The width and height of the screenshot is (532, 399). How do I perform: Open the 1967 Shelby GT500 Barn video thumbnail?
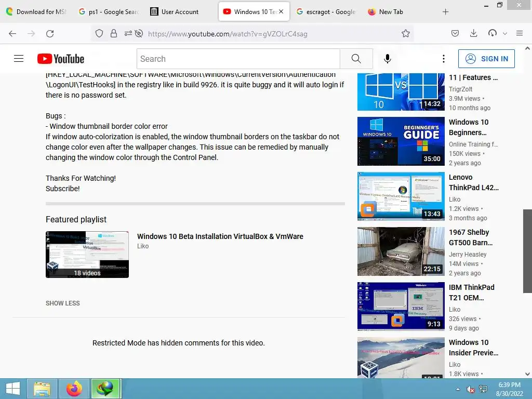401,251
